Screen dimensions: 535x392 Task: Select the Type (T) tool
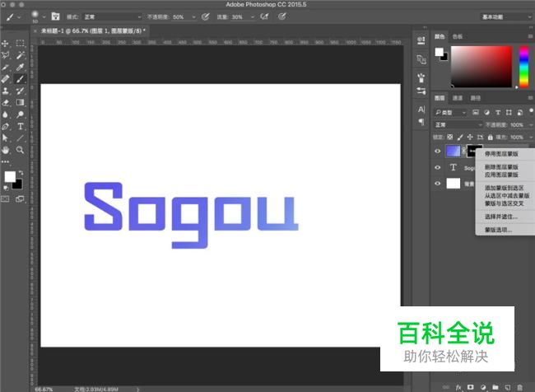(20, 126)
